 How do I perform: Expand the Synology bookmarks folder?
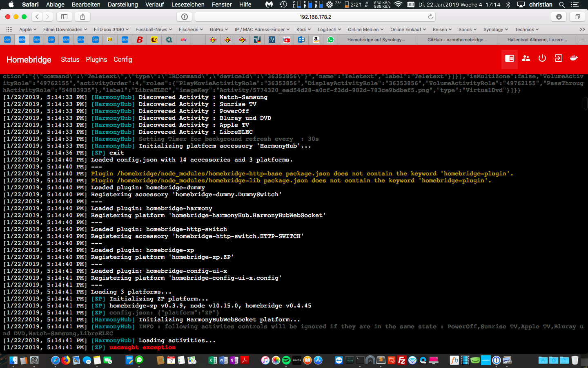pos(495,29)
